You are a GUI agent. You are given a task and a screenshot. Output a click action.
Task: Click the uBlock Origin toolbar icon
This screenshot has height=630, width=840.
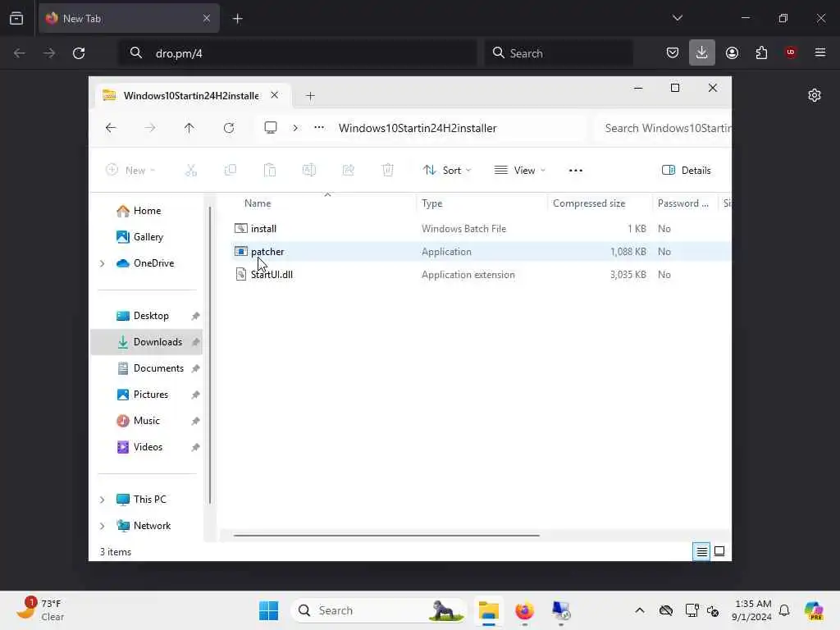tap(791, 52)
